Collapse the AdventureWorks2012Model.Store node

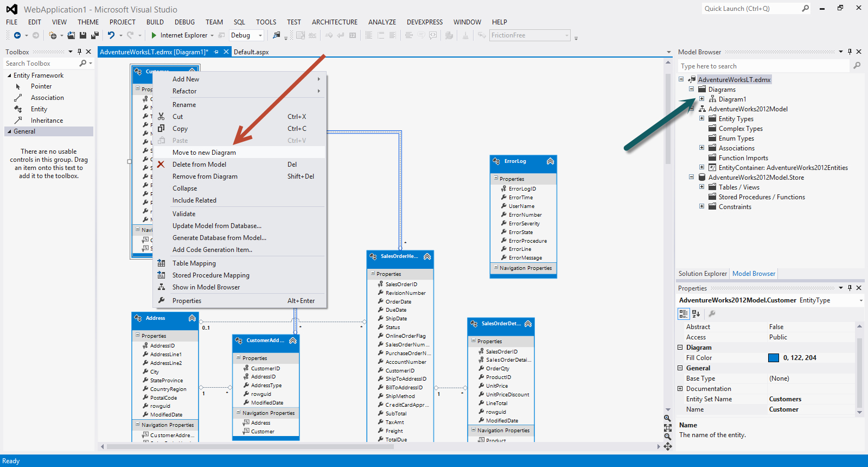[691, 177]
